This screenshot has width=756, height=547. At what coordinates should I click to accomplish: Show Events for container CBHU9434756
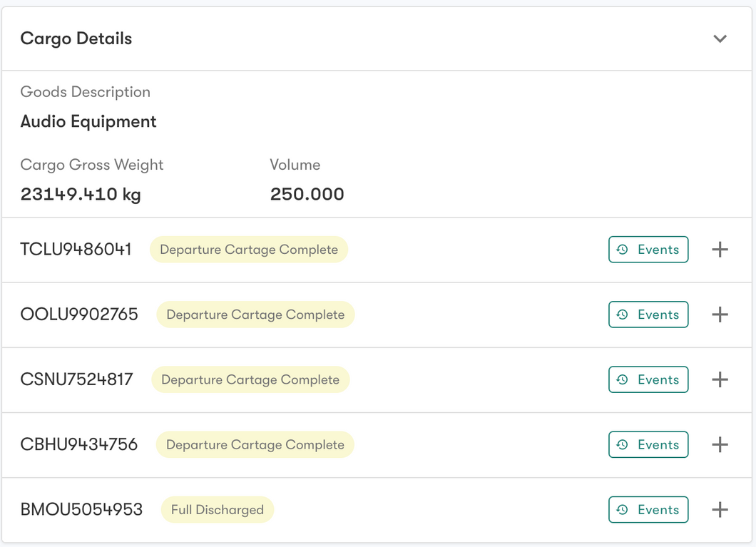click(x=648, y=445)
